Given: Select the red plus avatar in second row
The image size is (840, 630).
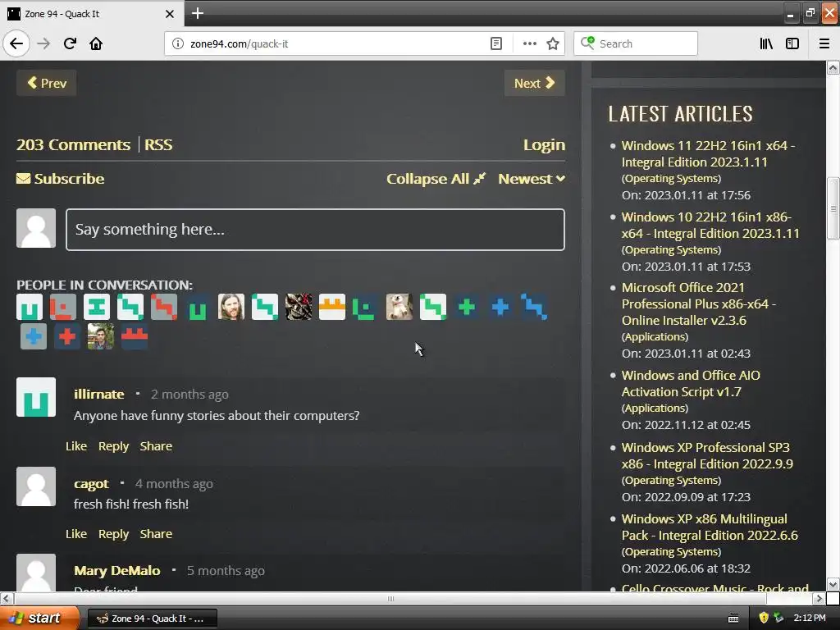Looking at the screenshot, I should [x=67, y=336].
